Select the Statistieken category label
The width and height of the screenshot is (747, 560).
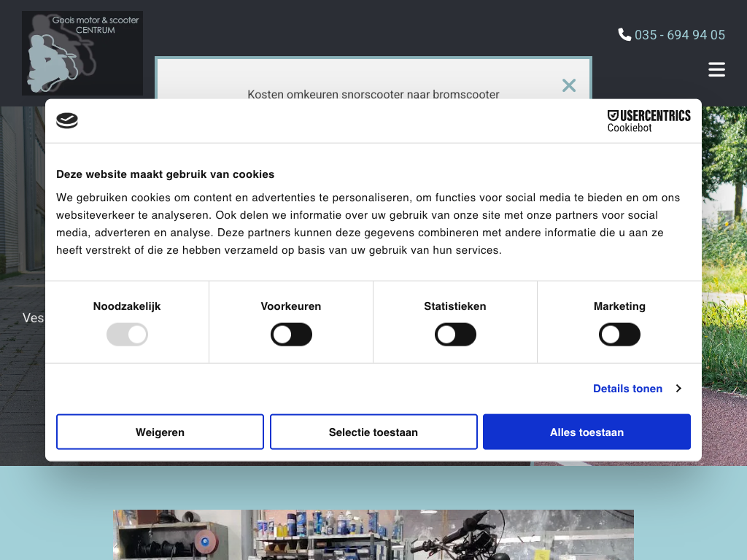click(x=455, y=306)
